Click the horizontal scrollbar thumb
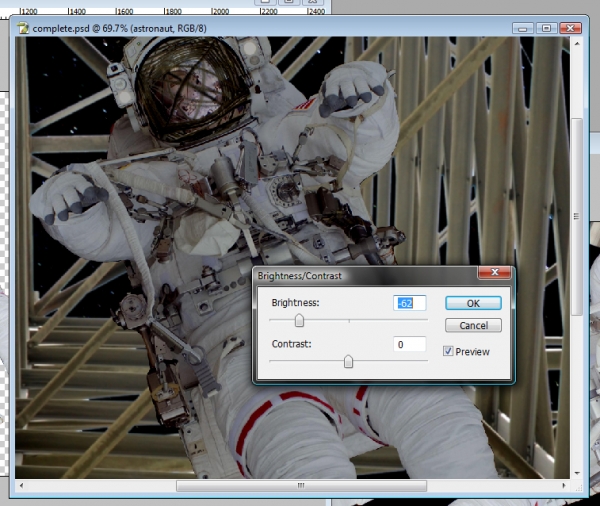 (301, 486)
